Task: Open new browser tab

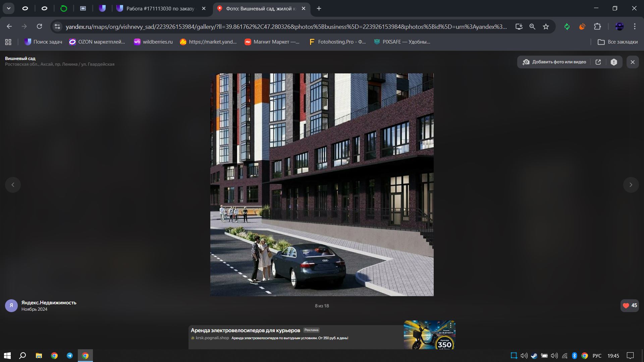Action: coord(319,8)
